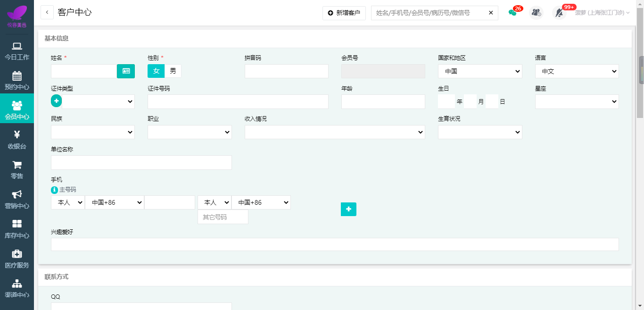Open the 证件类型 dropdown
644x310 pixels.
[98, 102]
